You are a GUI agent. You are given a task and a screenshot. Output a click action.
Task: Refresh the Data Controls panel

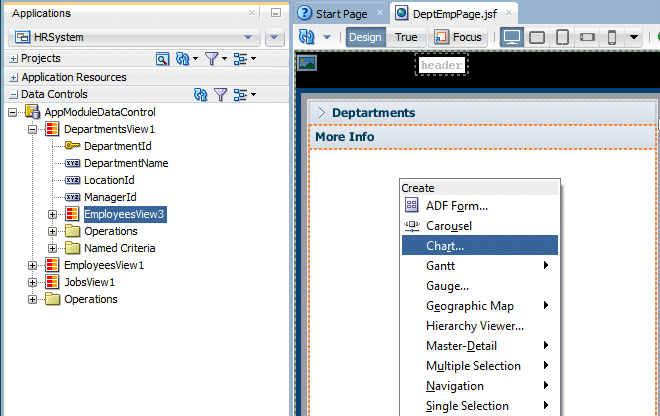click(200, 94)
